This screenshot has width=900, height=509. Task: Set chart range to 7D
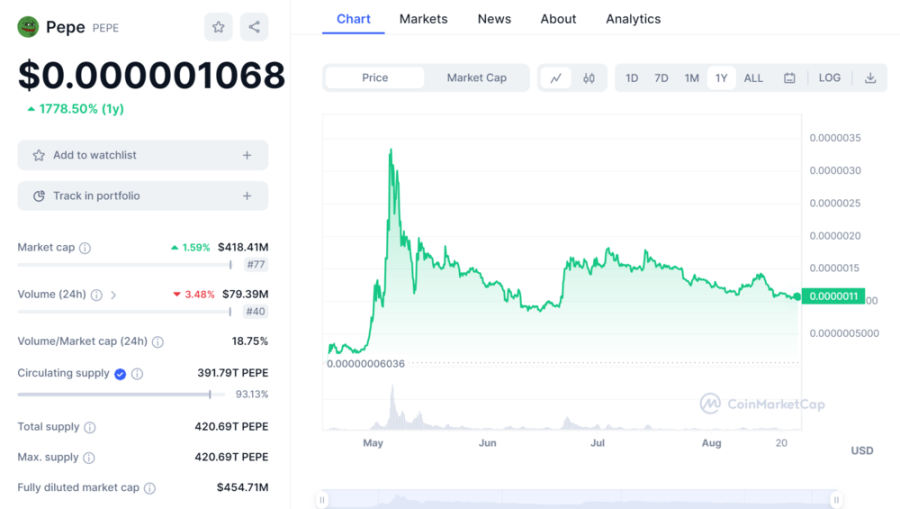661,78
